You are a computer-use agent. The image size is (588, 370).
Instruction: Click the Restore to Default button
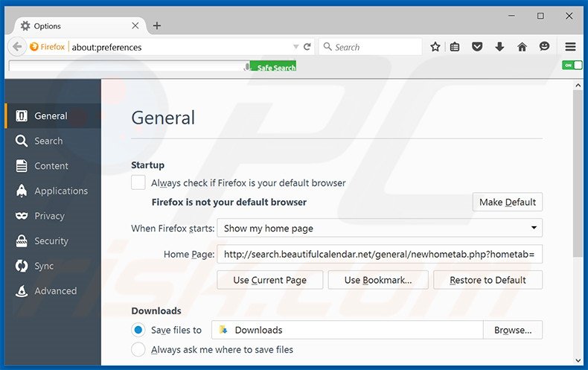tap(488, 280)
